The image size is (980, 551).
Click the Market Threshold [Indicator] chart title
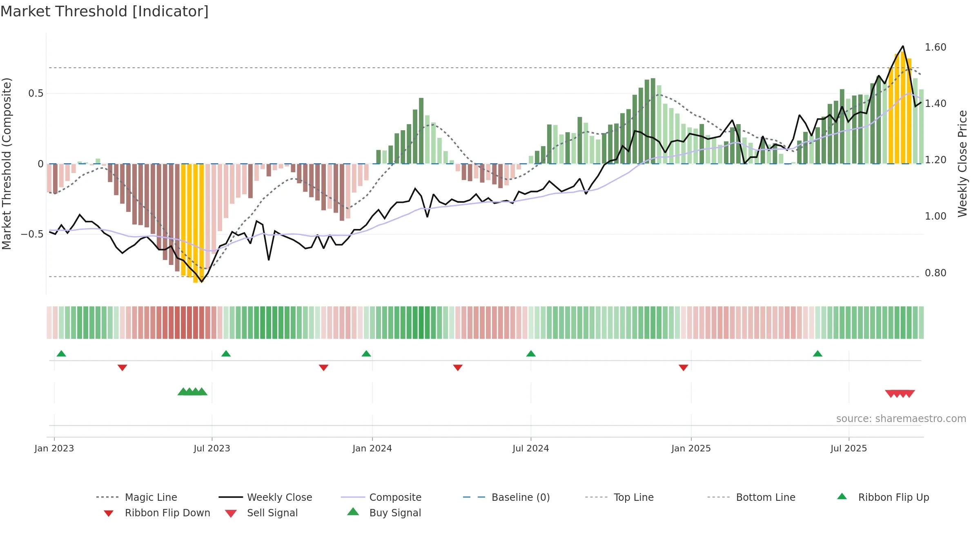point(105,11)
